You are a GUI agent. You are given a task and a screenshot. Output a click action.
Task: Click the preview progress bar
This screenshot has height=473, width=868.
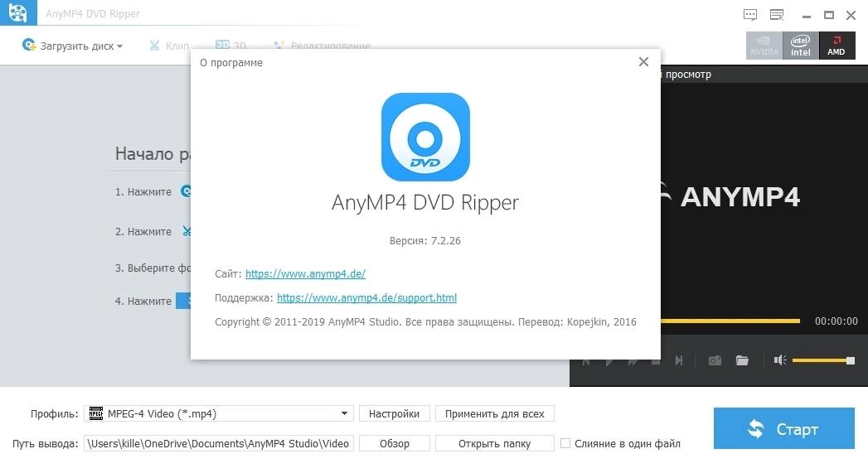click(730, 321)
